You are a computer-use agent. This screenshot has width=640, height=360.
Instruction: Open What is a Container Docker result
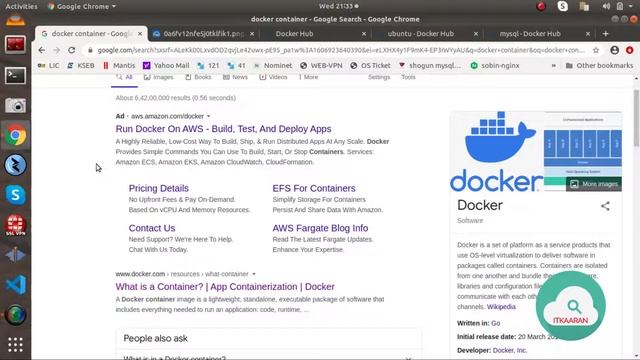point(225,287)
